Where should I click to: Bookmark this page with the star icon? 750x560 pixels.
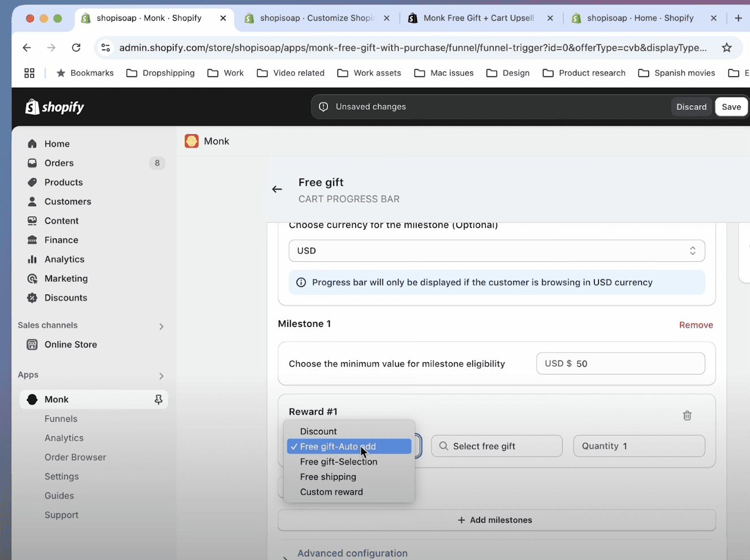click(727, 48)
